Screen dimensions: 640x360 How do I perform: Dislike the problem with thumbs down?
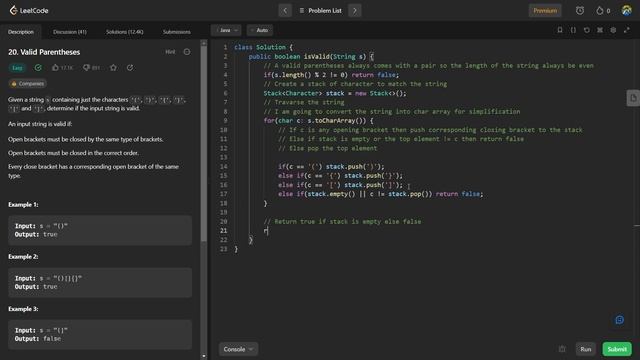coord(86,68)
